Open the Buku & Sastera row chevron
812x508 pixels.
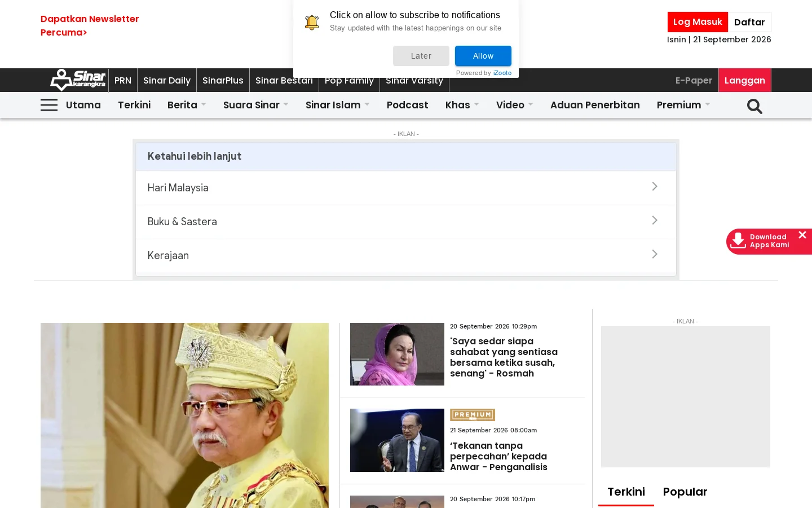[655, 220]
